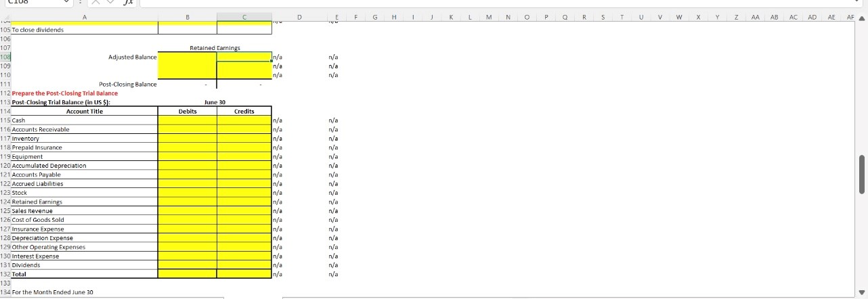Select the yellow credit cell in row 110
This screenshot has width=868, height=299.
tap(244, 75)
